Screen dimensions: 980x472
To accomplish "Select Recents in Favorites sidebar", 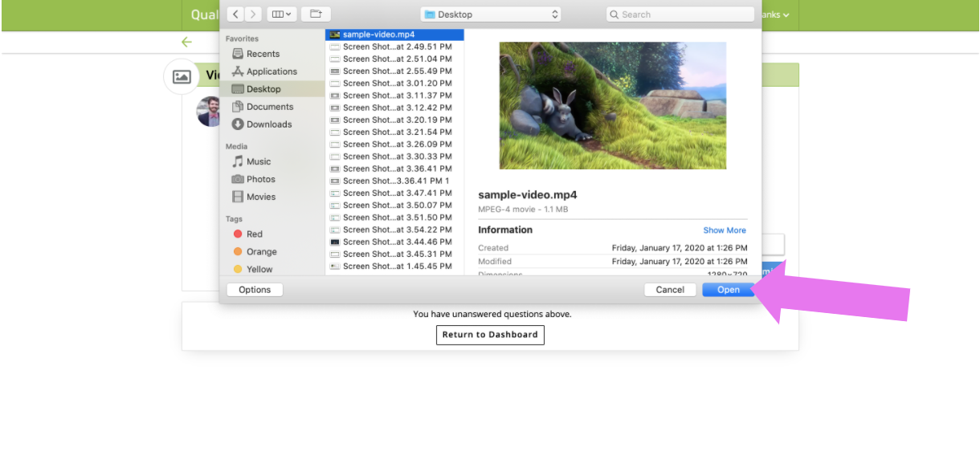I will (263, 54).
